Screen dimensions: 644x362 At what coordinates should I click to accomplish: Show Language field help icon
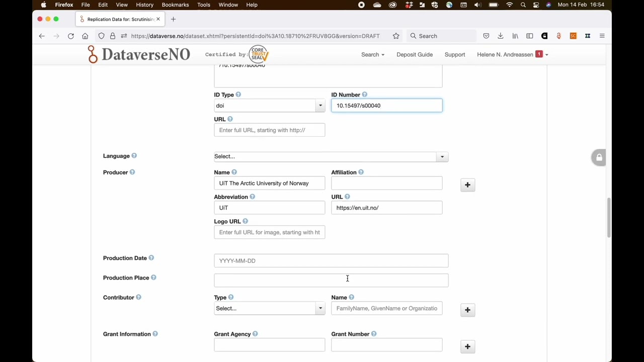[134, 156]
